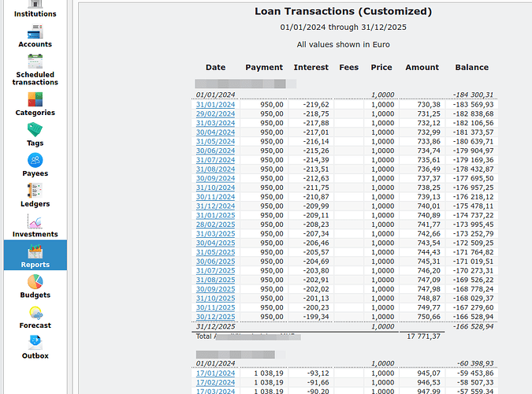Click the 30/12/2025 date link
The width and height of the screenshot is (532, 394).
pyautogui.click(x=215, y=317)
